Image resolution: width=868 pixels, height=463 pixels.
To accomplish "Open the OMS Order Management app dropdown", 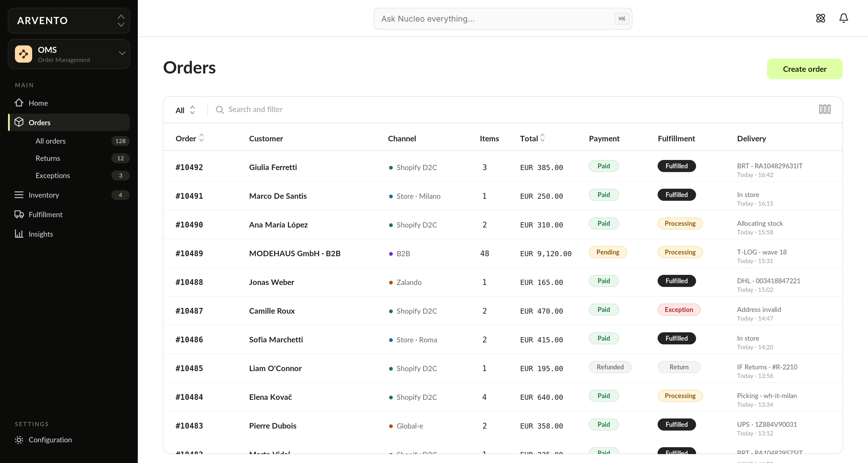I will click(69, 54).
